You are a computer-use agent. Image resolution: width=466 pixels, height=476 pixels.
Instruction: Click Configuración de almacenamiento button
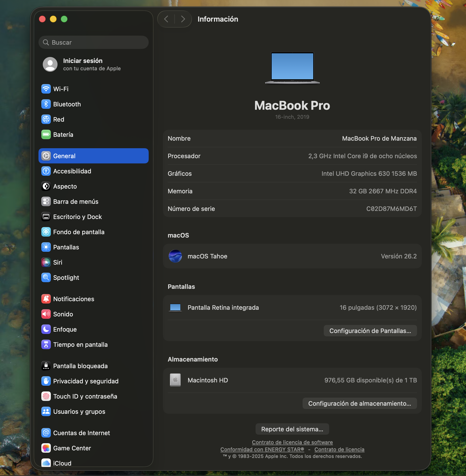(359, 403)
